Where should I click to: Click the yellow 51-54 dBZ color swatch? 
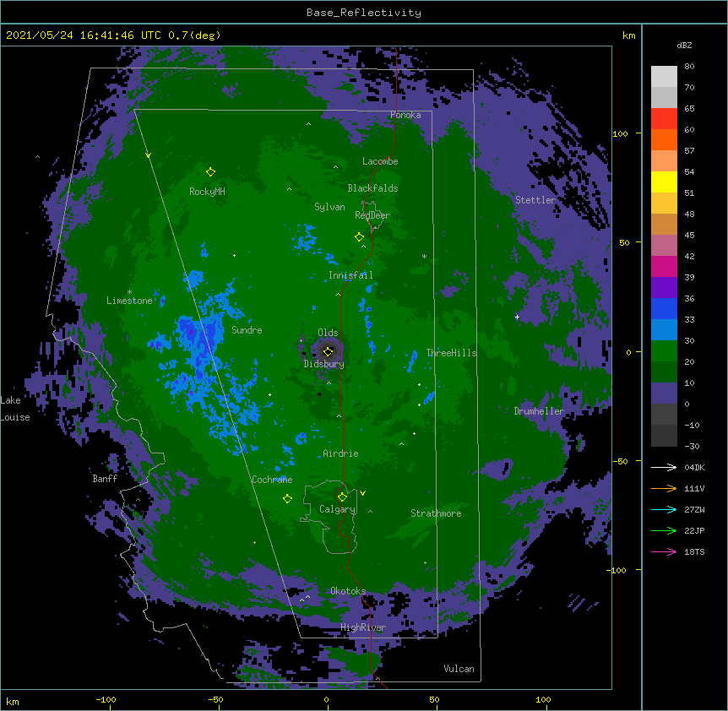(664, 182)
